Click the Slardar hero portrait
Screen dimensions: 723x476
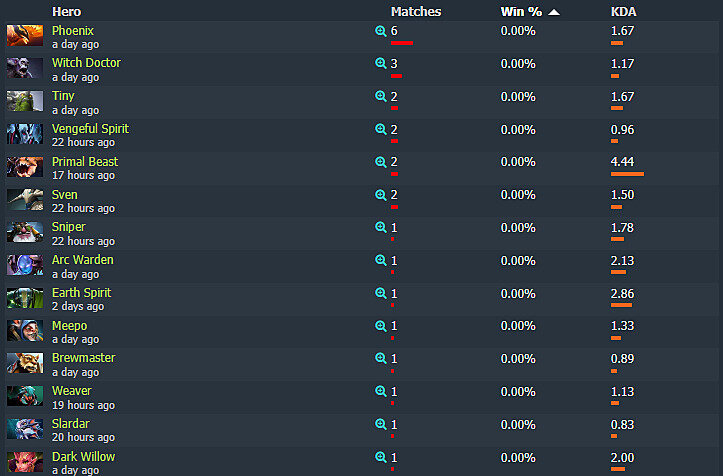[25, 429]
